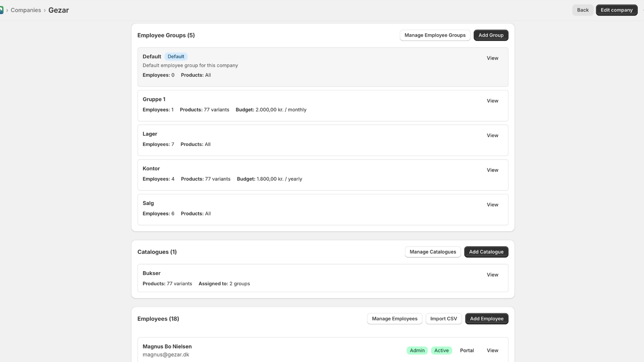This screenshot has width=644, height=362.
Task: View the Bukser catalogue
Action: [492, 275]
